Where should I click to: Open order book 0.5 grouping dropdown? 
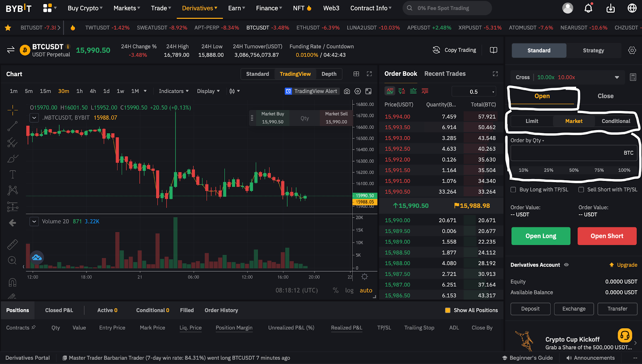click(x=474, y=92)
